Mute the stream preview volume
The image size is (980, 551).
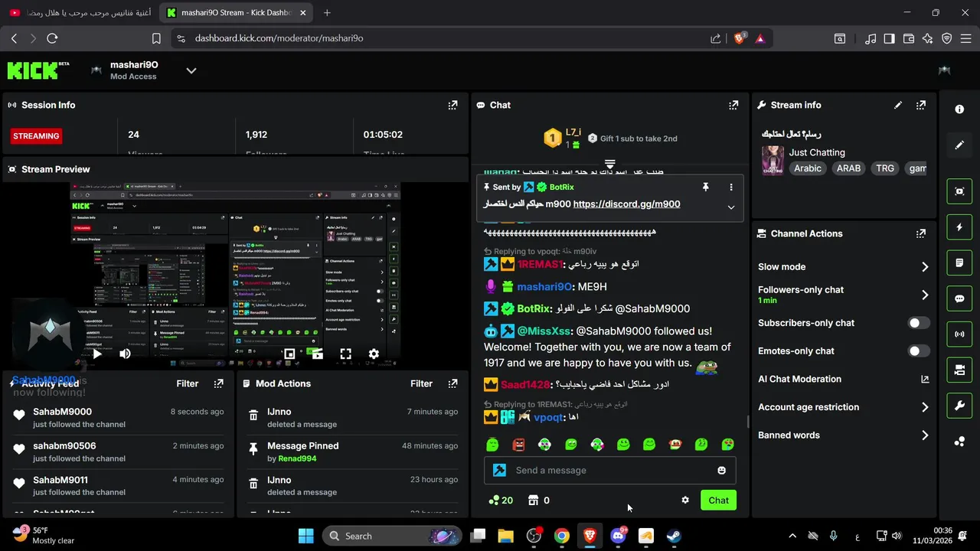pos(125,354)
